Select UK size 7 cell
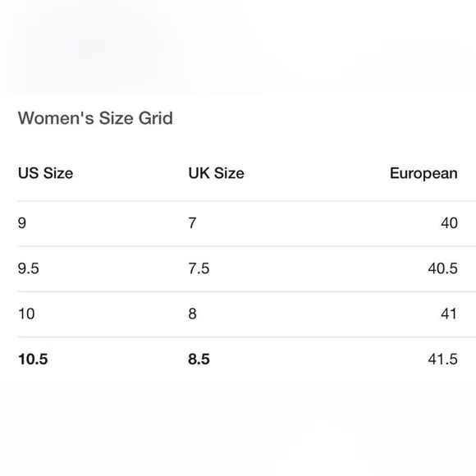 coord(192,223)
